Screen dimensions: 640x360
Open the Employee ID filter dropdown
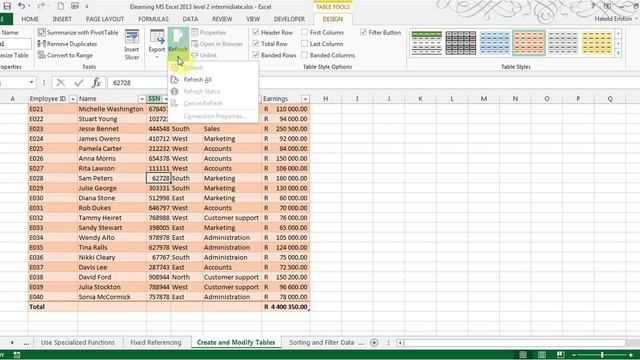[73, 99]
